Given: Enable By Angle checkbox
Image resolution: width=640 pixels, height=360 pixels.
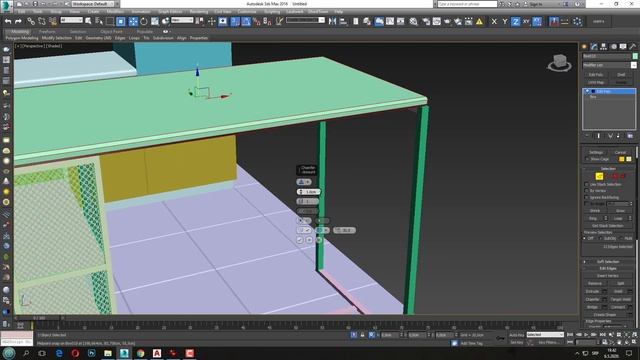Looking at the screenshot, I should pos(587,204).
